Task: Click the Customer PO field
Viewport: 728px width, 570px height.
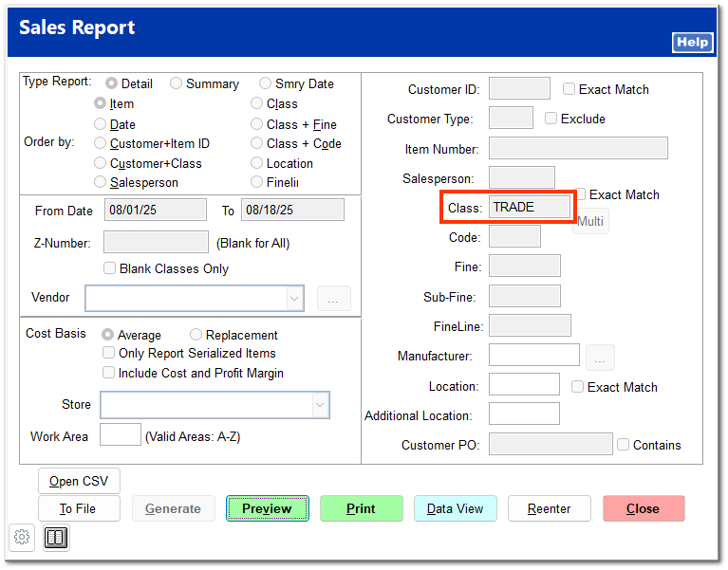Action: [551, 444]
